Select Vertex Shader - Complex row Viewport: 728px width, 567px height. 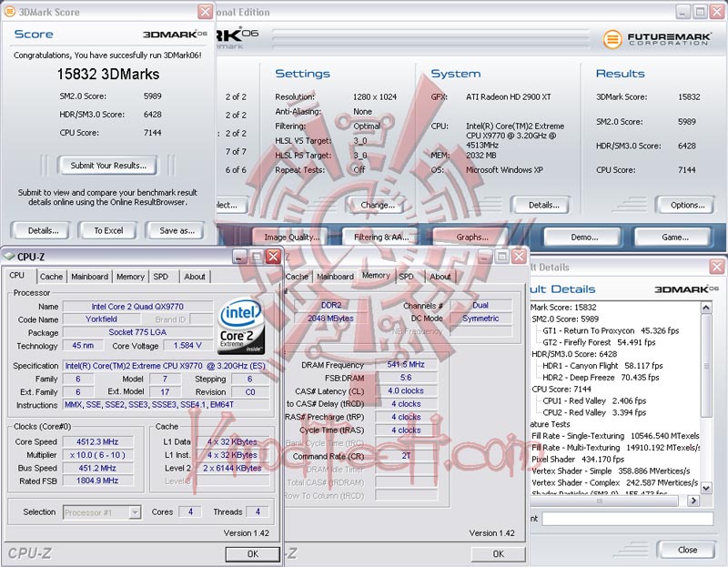[x=615, y=482]
